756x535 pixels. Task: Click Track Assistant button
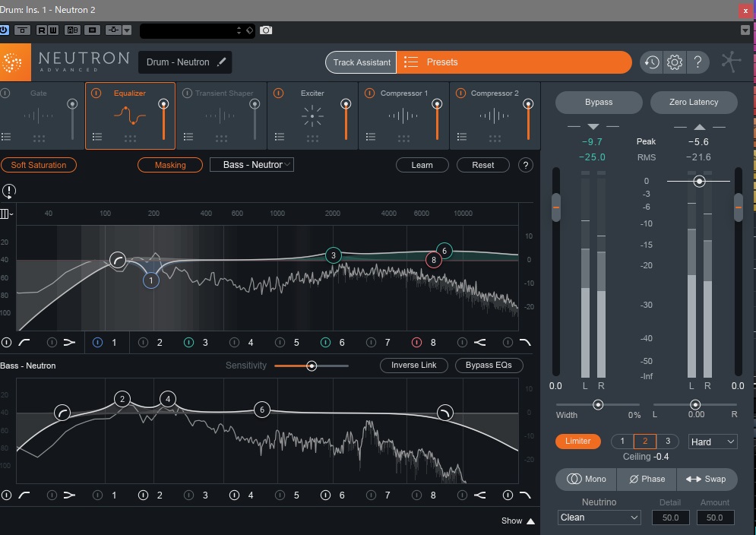362,62
